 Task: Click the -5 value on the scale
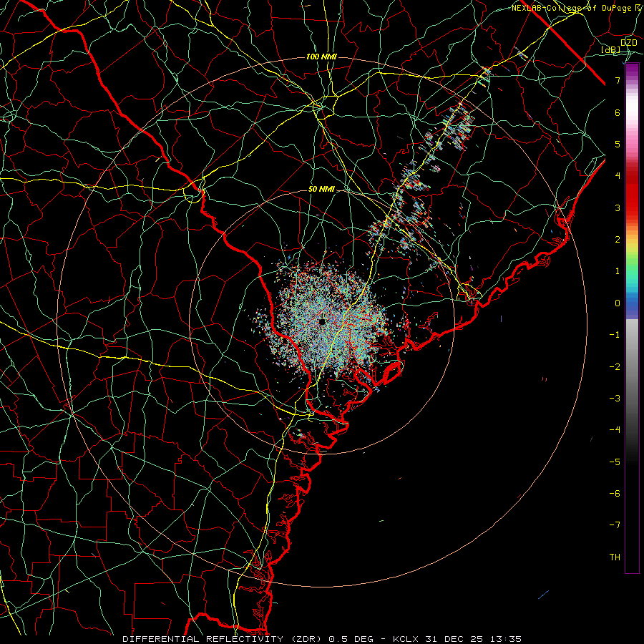tap(615, 462)
